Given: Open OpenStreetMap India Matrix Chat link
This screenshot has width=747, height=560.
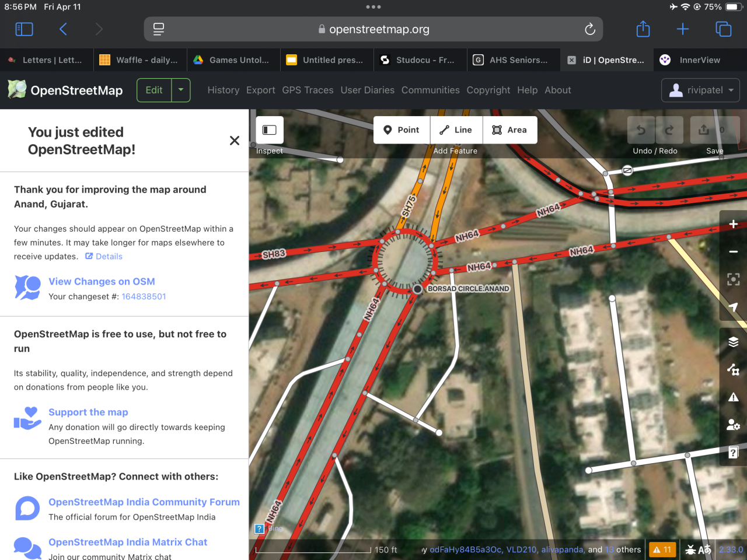Looking at the screenshot, I should point(128,542).
